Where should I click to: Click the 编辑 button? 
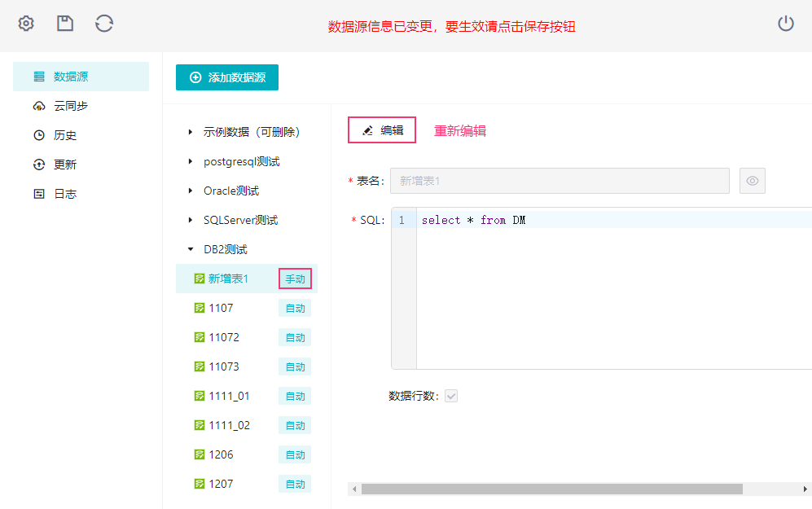382,130
